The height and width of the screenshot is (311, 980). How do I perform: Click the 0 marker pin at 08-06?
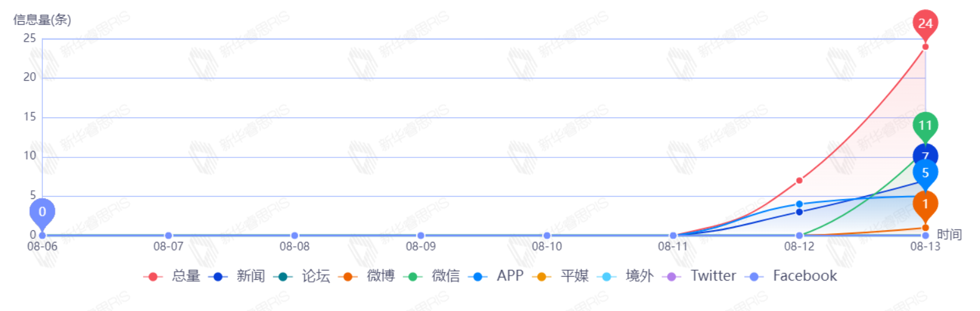pos(42,212)
